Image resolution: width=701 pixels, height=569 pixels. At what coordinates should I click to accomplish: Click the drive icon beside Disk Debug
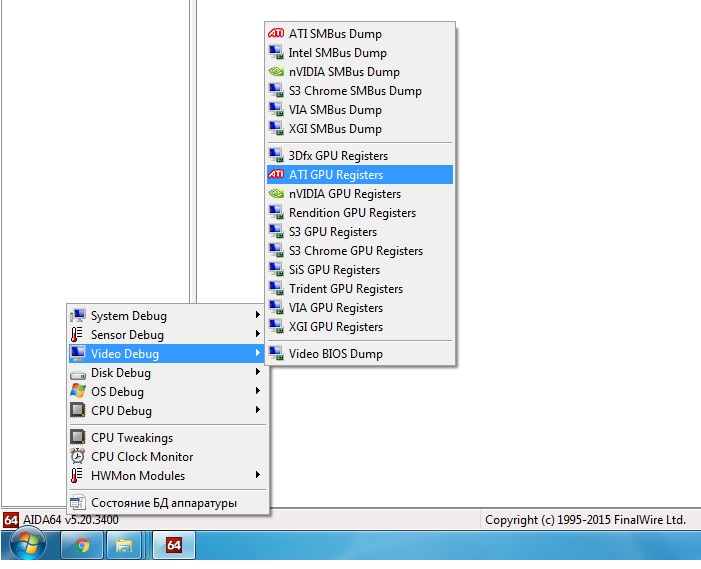point(78,374)
